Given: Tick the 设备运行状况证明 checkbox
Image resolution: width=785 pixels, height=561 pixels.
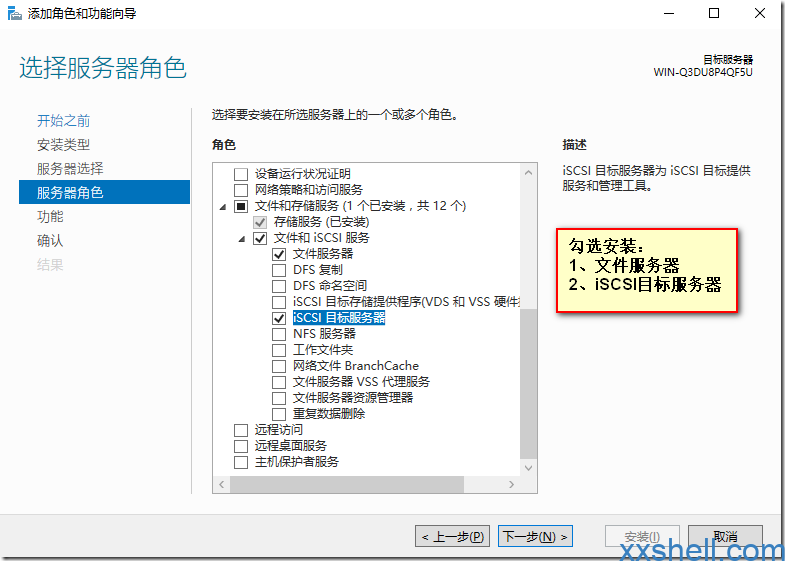Looking at the screenshot, I should pyautogui.click(x=241, y=174).
